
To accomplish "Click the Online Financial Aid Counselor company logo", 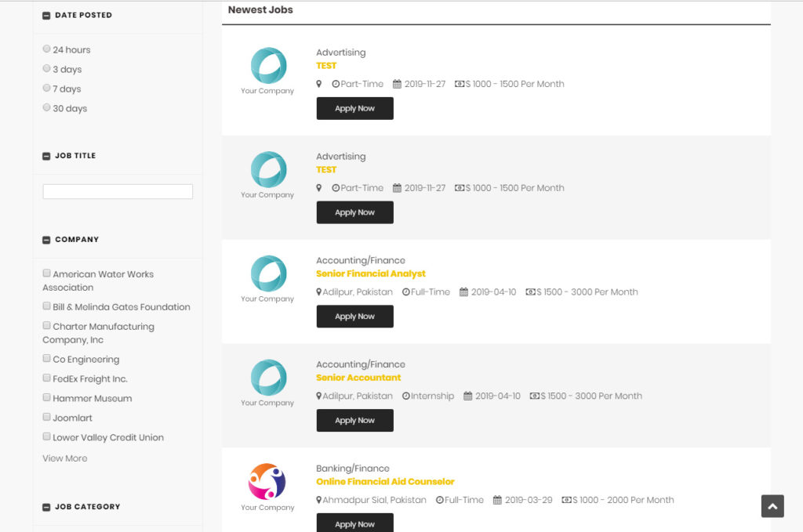I will (x=267, y=482).
